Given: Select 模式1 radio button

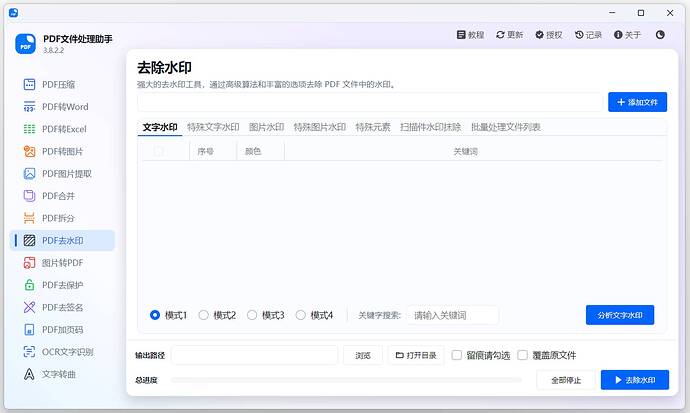Looking at the screenshot, I should click(x=155, y=315).
